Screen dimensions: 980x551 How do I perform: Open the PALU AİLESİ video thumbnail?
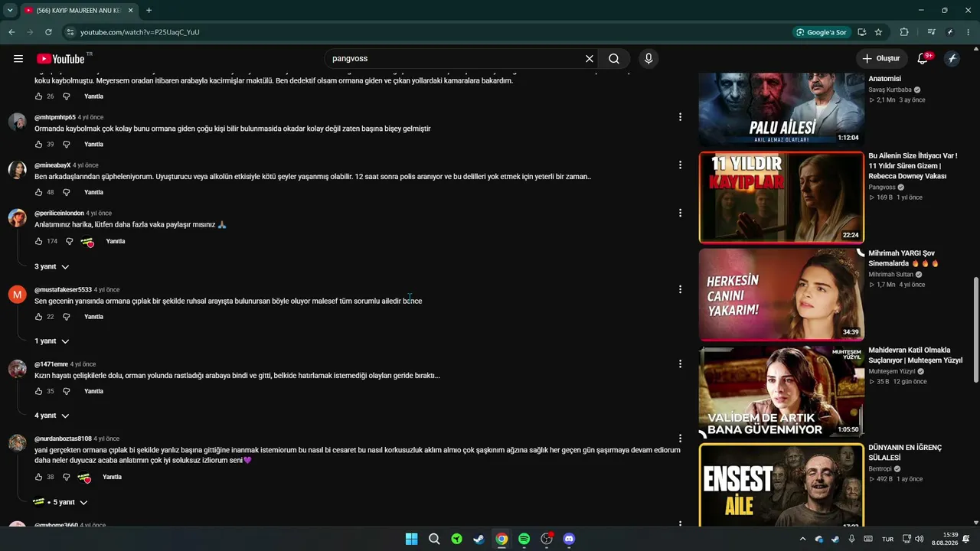782,109
